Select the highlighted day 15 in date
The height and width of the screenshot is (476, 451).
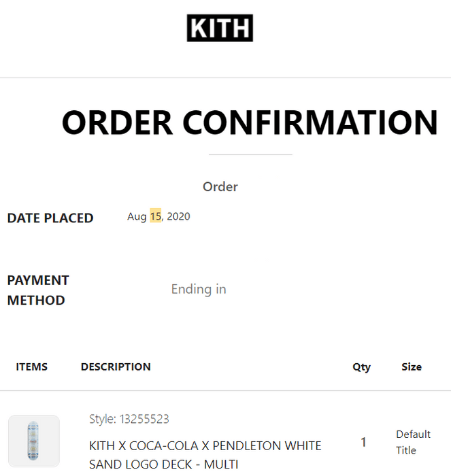coord(156,216)
